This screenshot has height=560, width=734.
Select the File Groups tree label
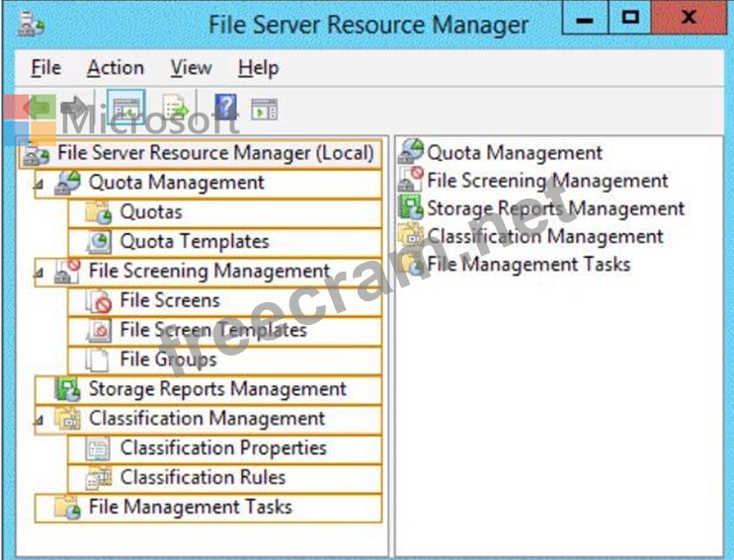169,360
